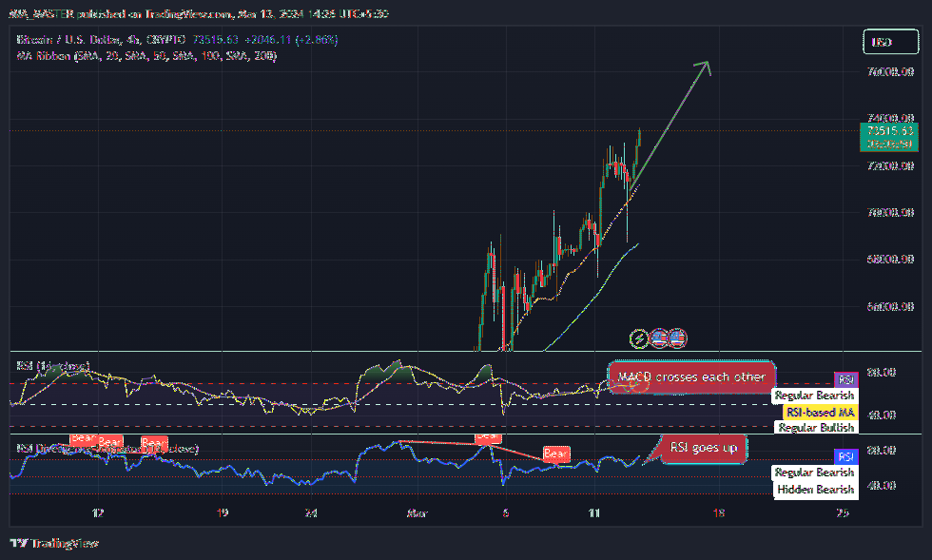The height and width of the screenshot is (560, 932).
Task: Click the MA Ribbon indicator legend
Action: pos(146,56)
